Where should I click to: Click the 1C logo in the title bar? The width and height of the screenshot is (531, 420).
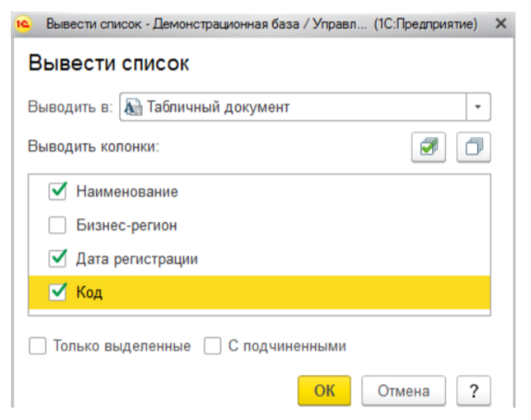23,24
